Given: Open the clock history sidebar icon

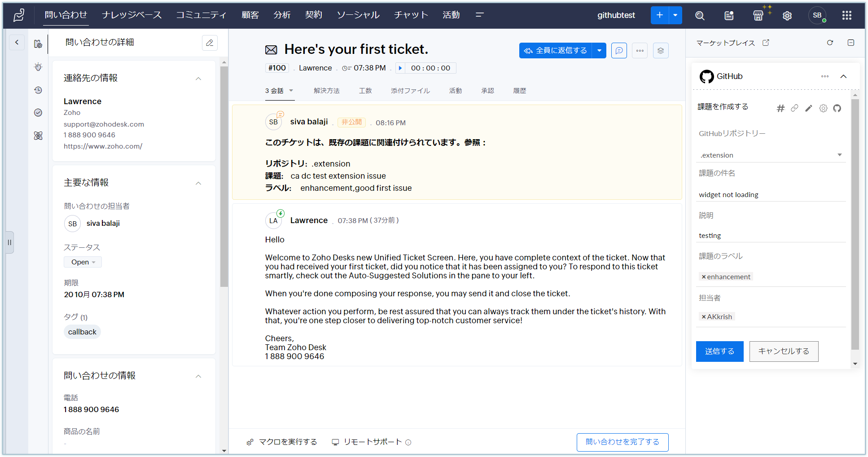Looking at the screenshot, I should coord(38,90).
